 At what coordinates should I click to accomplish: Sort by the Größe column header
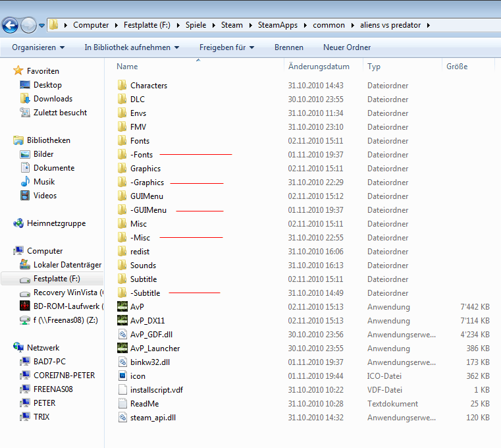pos(457,67)
